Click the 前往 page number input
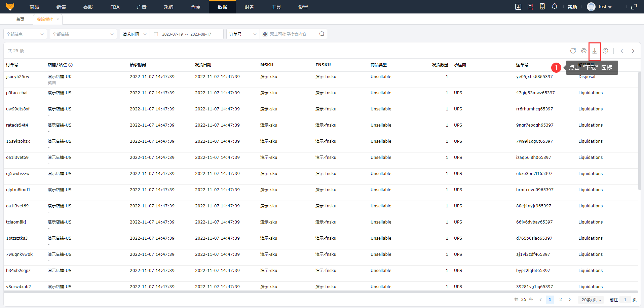The width and height of the screenshot is (644, 308). click(x=625, y=300)
